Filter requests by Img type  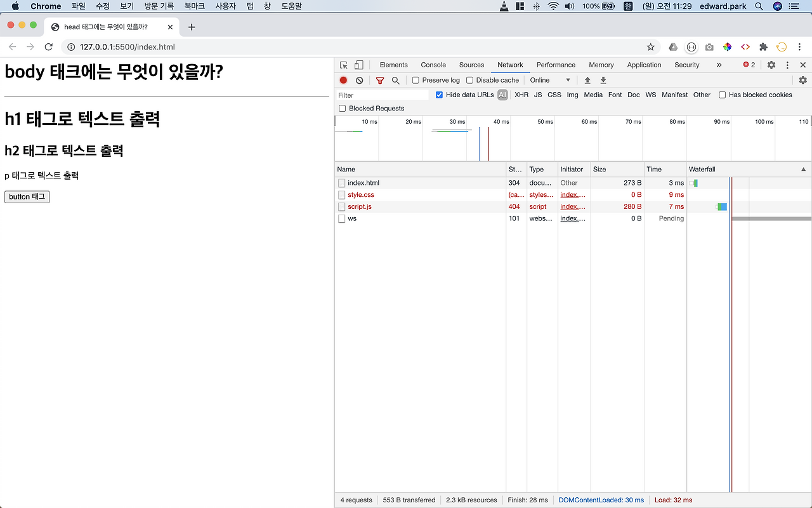pyautogui.click(x=573, y=95)
